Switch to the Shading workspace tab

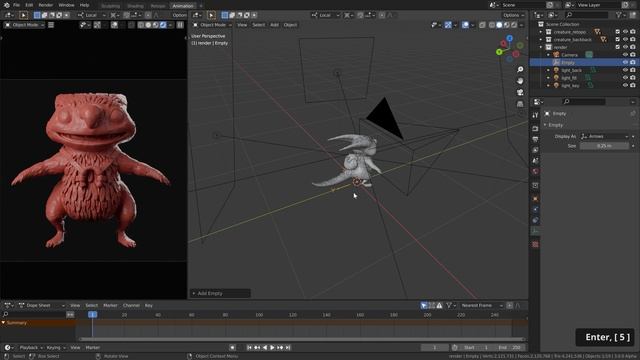(135, 6)
